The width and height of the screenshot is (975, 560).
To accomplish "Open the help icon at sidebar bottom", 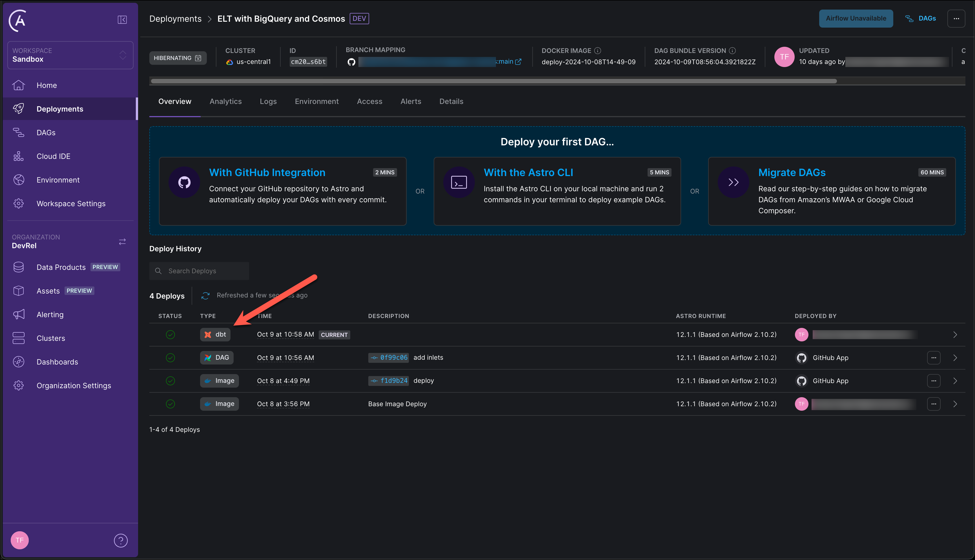I will pos(121,540).
